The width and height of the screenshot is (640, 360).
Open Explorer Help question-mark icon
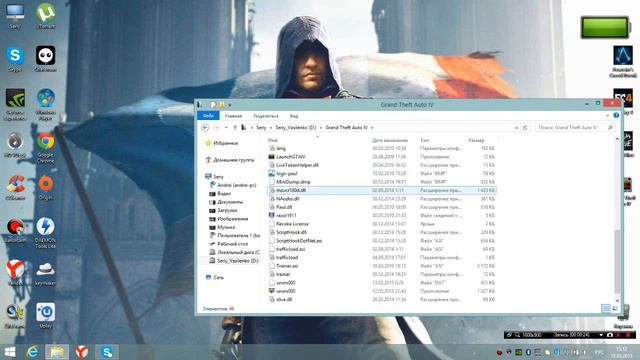[616, 116]
